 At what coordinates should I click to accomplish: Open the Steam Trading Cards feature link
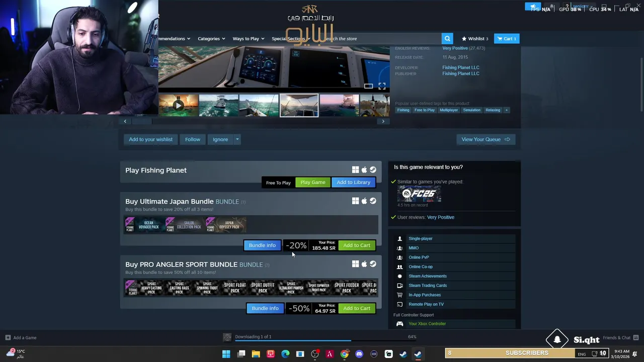tap(428, 286)
